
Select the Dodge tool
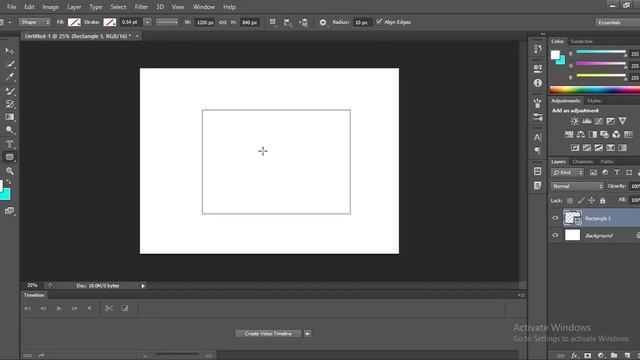pyautogui.click(x=9, y=130)
